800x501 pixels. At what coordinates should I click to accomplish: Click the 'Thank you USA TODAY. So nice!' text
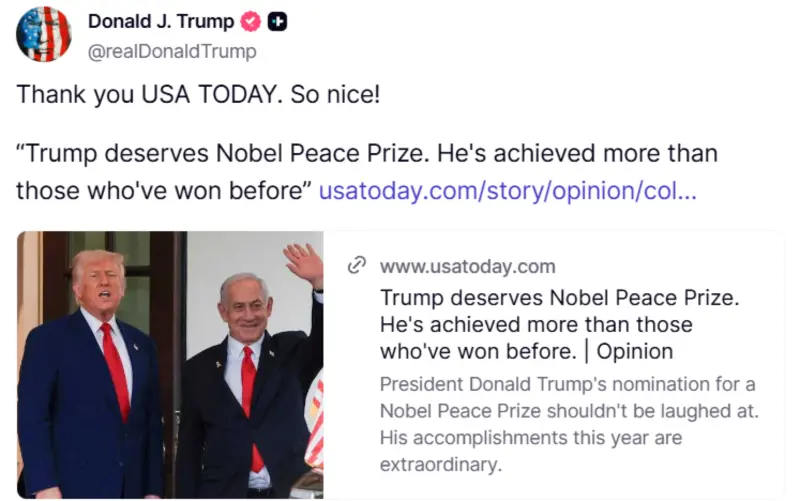pyautogui.click(x=198, y=95)
